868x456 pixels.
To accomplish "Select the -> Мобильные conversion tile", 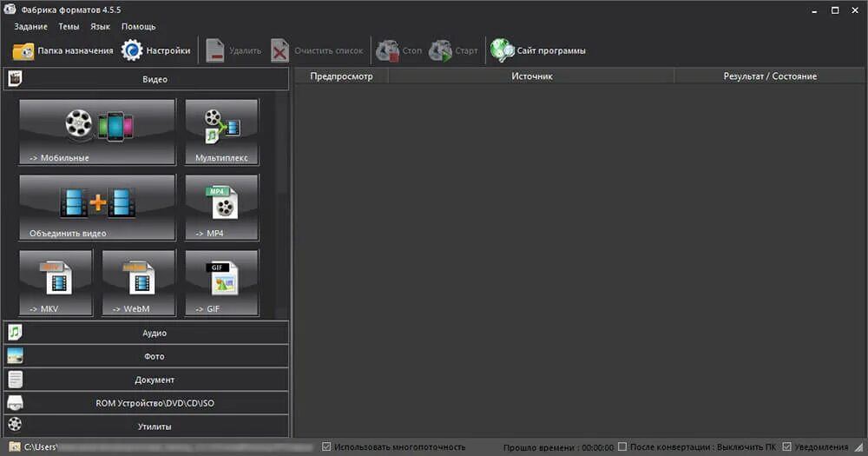I will [x=97, y=132].
